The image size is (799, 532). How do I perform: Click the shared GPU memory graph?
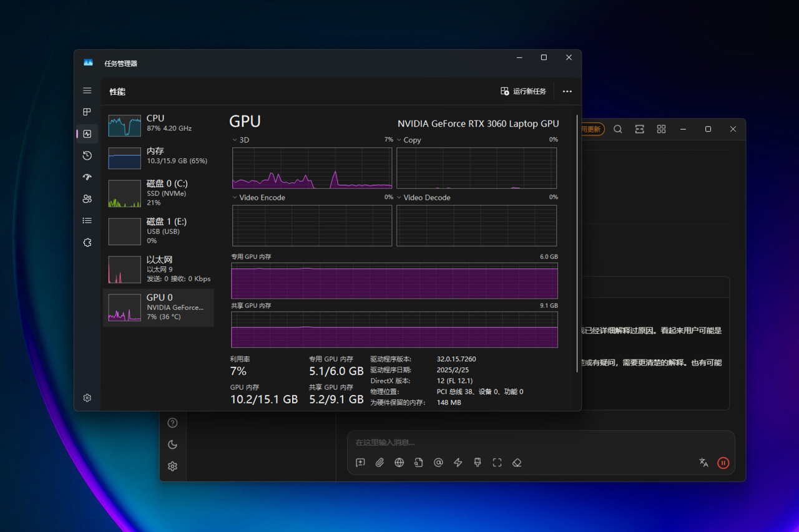pos(395,329)
